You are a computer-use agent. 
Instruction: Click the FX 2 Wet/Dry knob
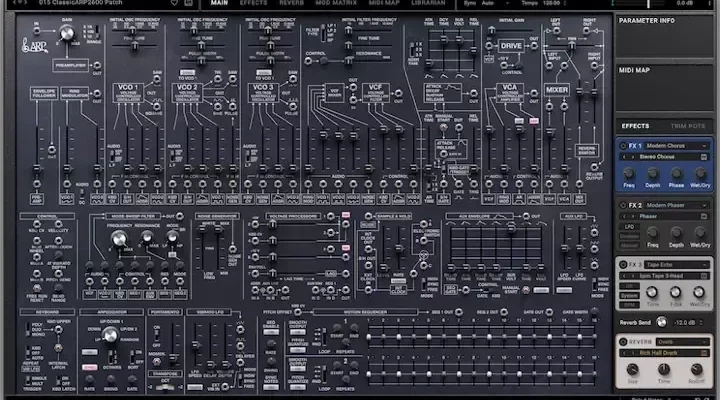click(x=700, y=233)
